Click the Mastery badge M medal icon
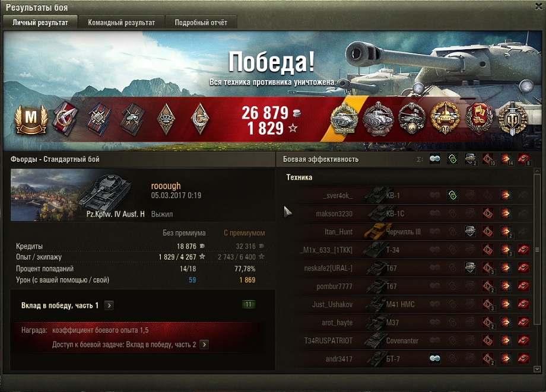Screen dimensions: 546x392 click(x=31, y=119)
